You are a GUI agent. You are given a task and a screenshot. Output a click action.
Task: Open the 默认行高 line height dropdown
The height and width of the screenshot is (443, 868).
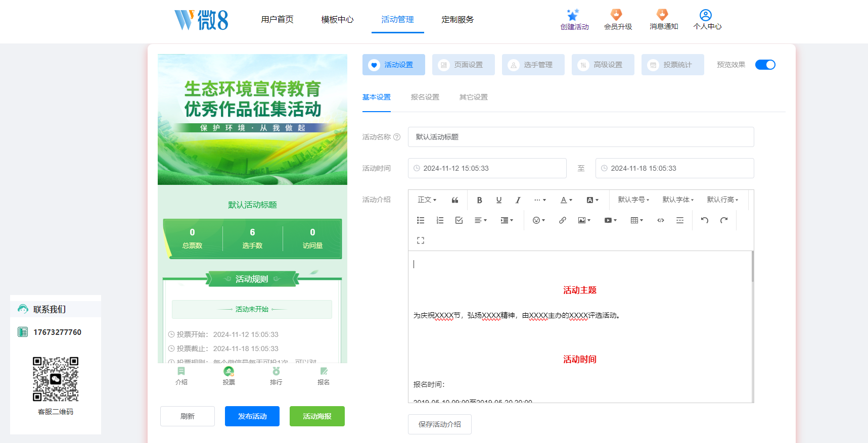coord(722,200)
